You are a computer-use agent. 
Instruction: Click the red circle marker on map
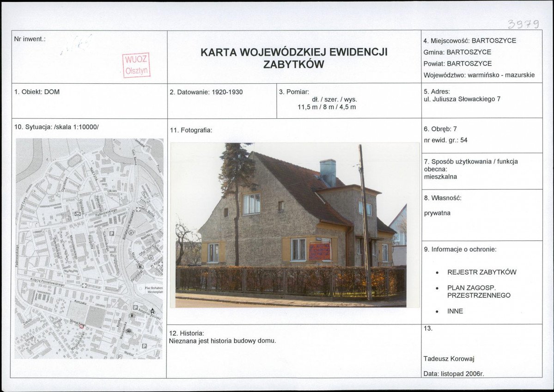coord(82,326)
